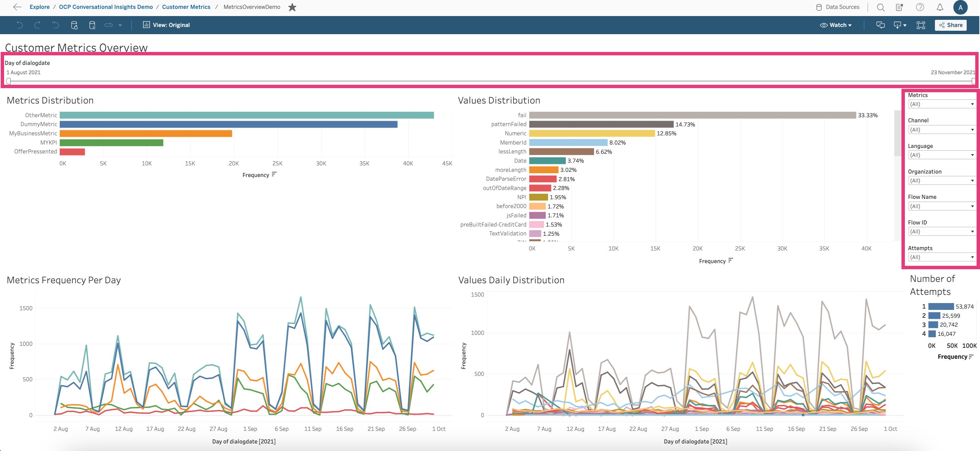This screenshot has width=980, height=451.
Task: Click the Refresh data icon
Action: click(74, 25)
